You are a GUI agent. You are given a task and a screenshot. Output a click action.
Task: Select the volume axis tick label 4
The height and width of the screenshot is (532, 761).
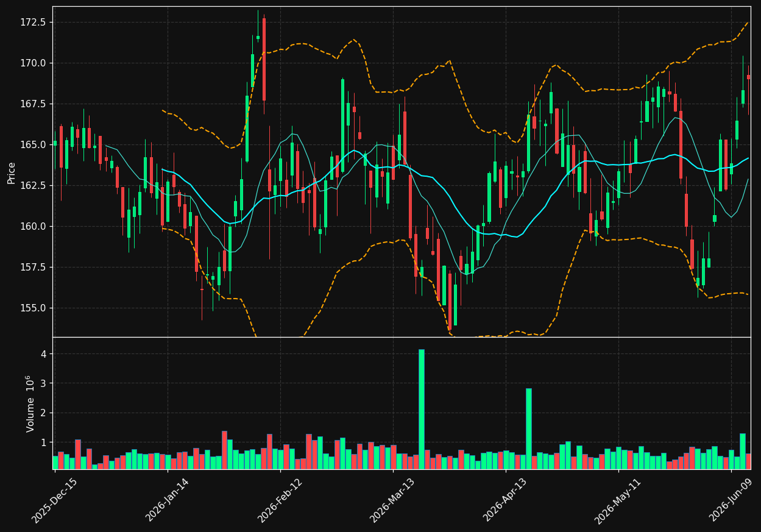click(x=43, y=355)
